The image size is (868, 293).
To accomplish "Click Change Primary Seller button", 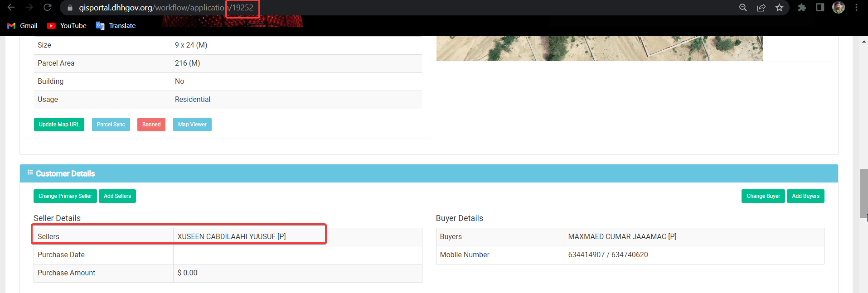I will pos(65,196).
